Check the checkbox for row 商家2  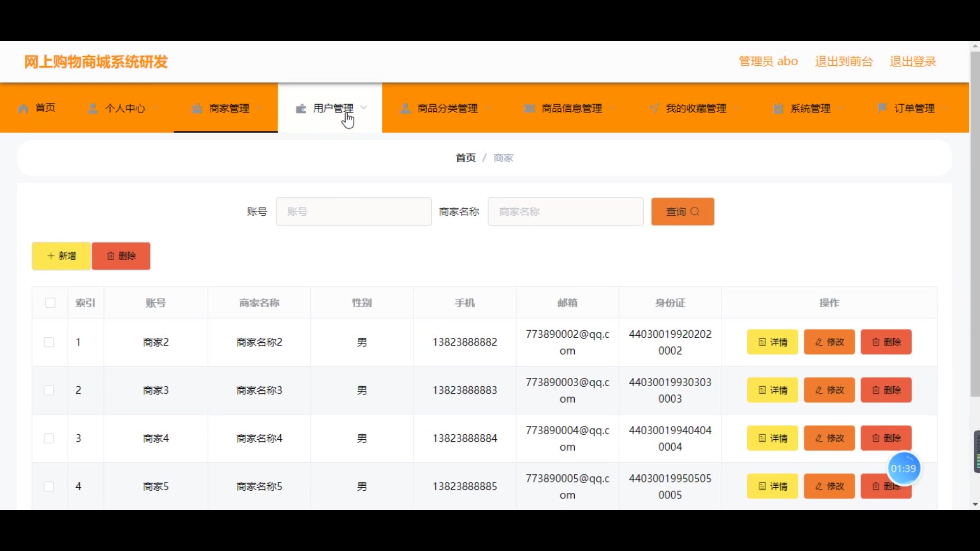pyautogui.click(x=49, y=342)
